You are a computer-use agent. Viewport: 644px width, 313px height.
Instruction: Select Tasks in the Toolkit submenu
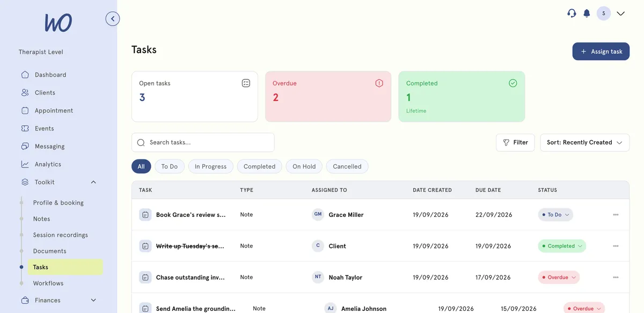(65, 267)
